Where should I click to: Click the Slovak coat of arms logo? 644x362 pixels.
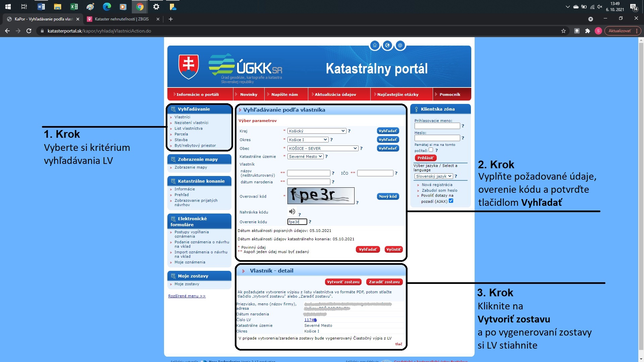pyautogui.click(x=189, y=67)
